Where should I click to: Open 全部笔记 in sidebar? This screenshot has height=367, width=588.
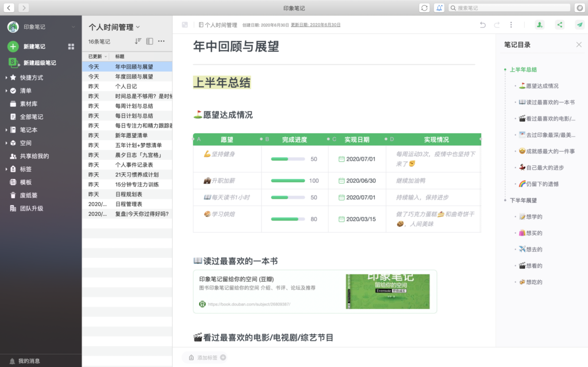tap(26, 117)
